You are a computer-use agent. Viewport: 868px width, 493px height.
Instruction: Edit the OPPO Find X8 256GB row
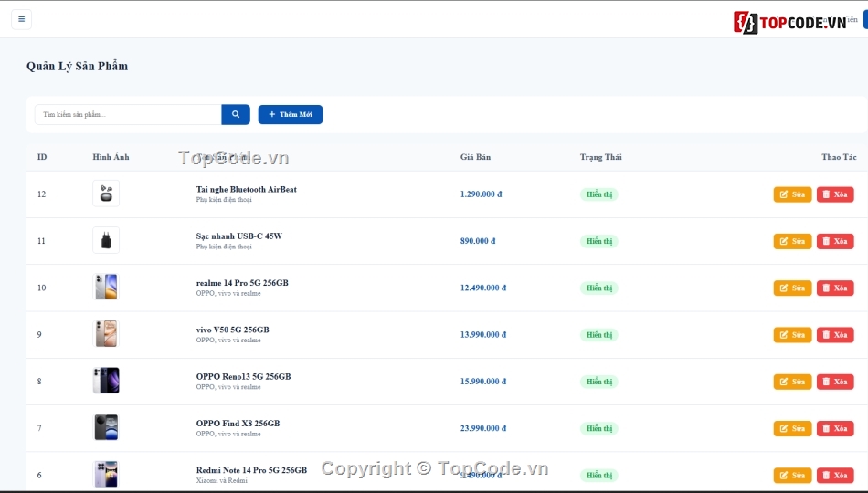click(793, 428)
